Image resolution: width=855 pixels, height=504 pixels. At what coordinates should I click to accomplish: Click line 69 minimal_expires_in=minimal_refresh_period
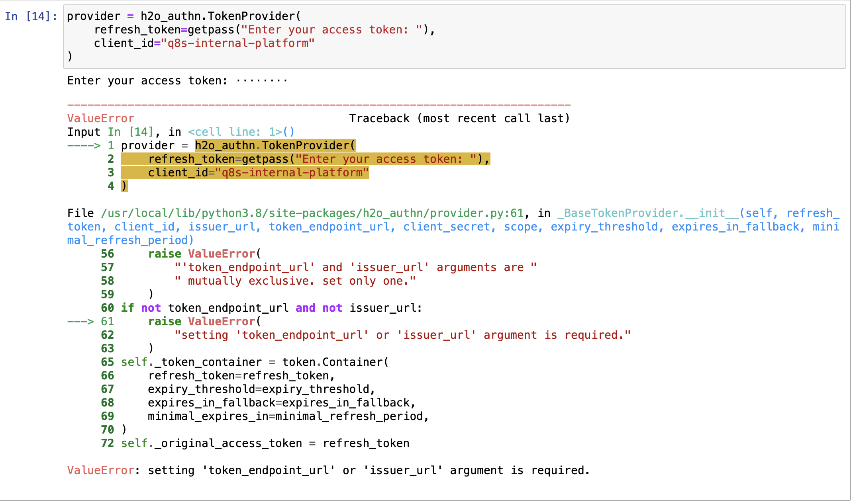click(288, 416)
